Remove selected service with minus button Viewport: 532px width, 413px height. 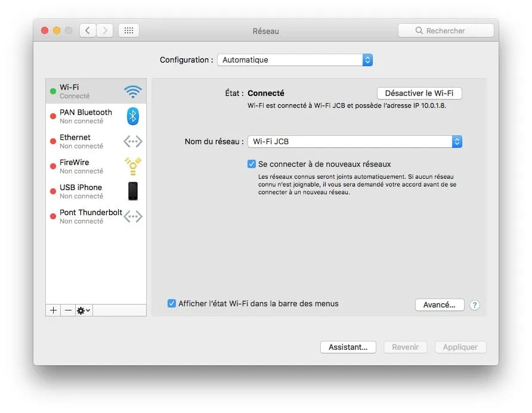[x=68, y=310]
